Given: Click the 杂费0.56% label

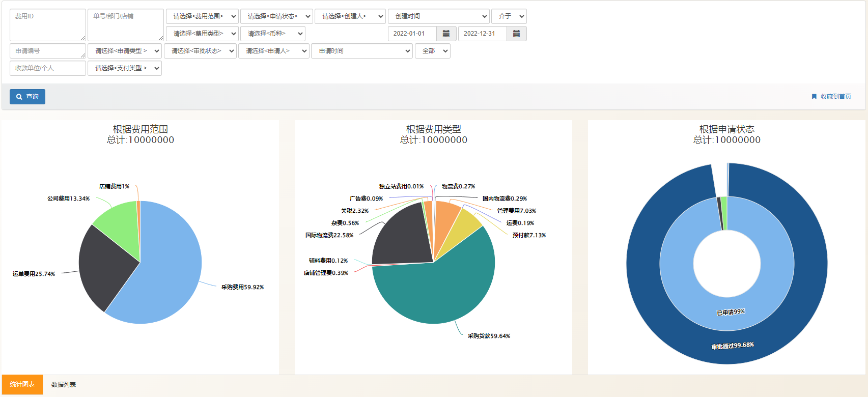Looking at the screenshot, I should click(345, 223).
